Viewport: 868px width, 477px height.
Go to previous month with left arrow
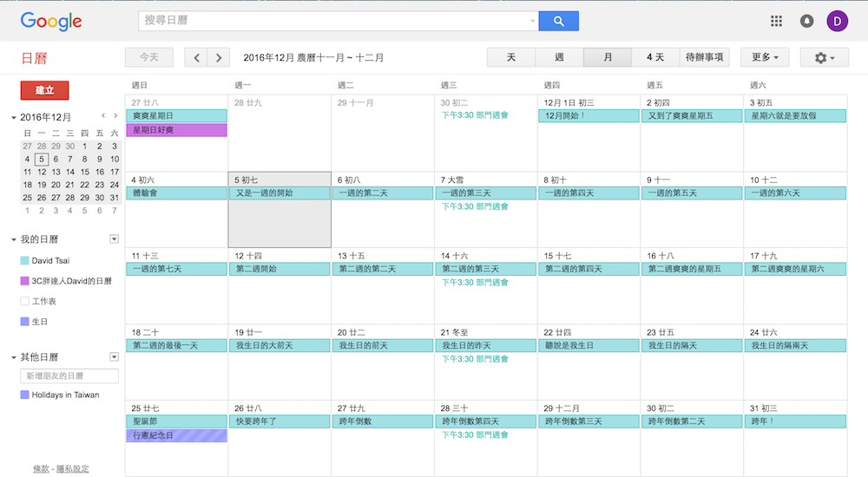click(x=197, y=58)
